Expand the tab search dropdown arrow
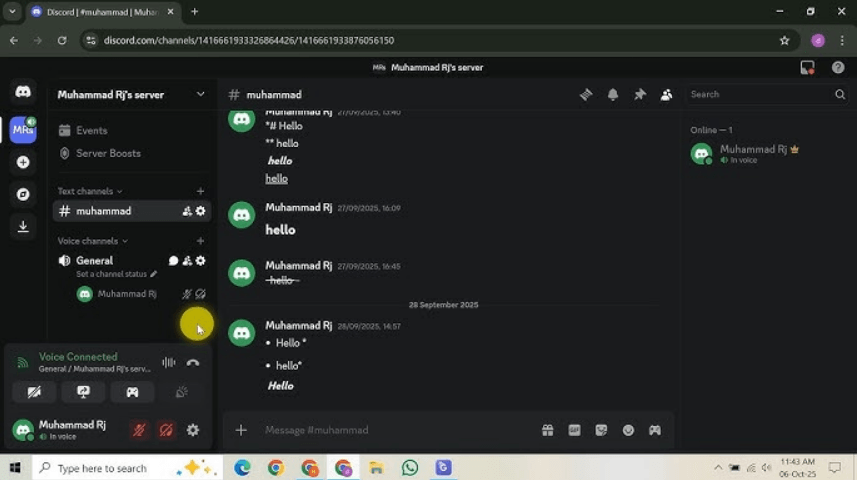This screenshot has width=857, height=480. click(12, 11)
